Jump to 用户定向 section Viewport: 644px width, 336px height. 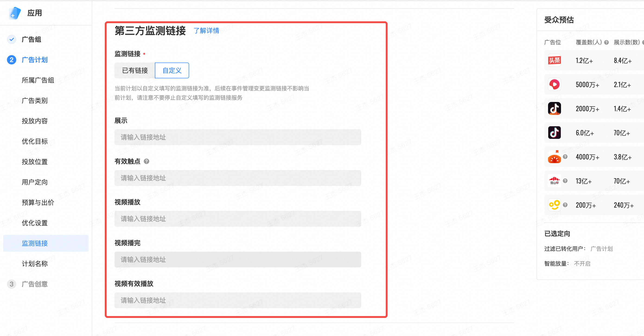tap(35, 182)
